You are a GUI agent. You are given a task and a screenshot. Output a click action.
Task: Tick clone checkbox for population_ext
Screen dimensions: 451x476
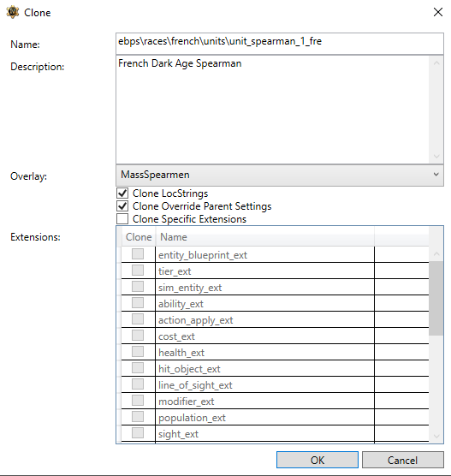point(138,417)
